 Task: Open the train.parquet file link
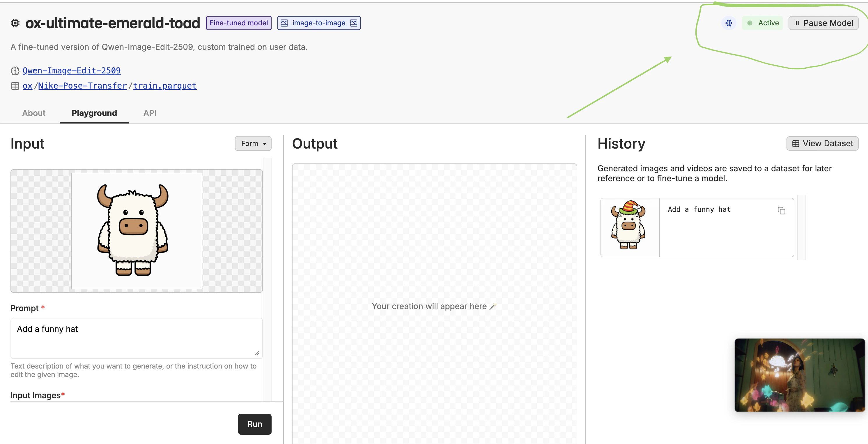164,86
